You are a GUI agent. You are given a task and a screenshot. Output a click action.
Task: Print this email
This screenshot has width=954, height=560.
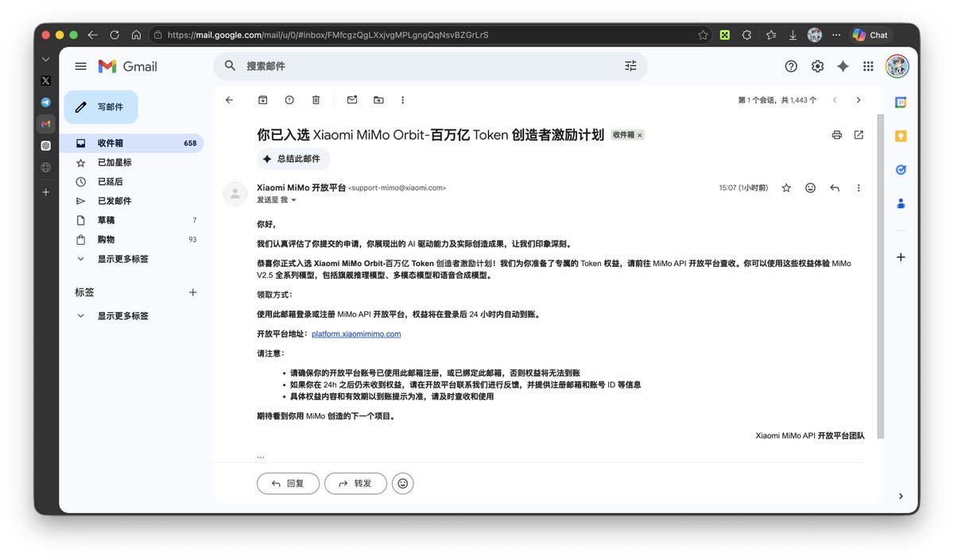coord(836,135)
